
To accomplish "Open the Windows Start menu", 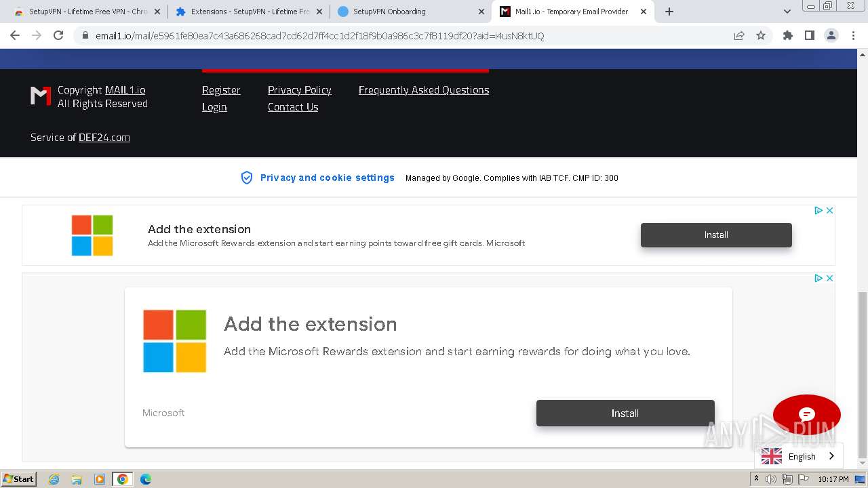I will tap(19, 479).
